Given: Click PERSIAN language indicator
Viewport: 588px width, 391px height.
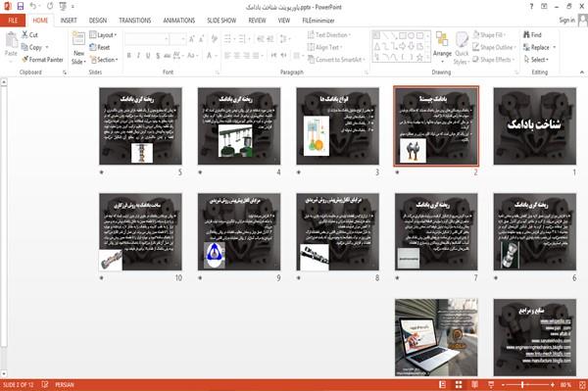Looking at the screenshot, I should [x=65, y=384].
